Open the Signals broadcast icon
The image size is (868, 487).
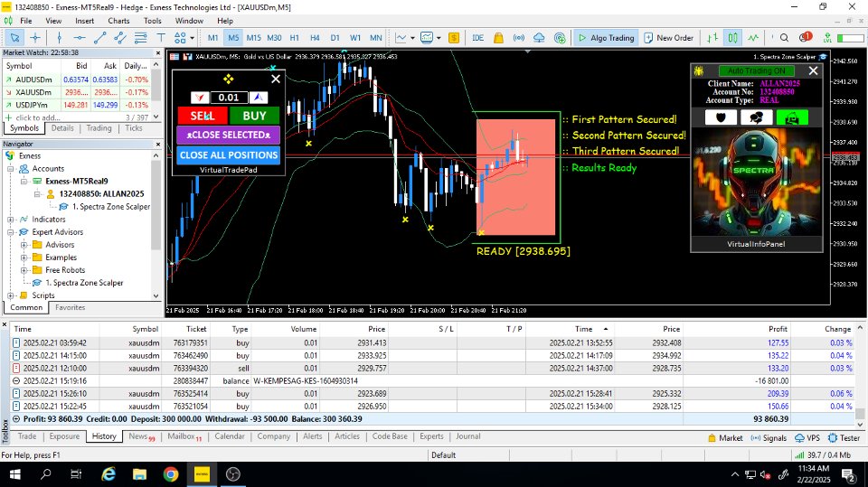pyautogui.click(x=519, y=38)
